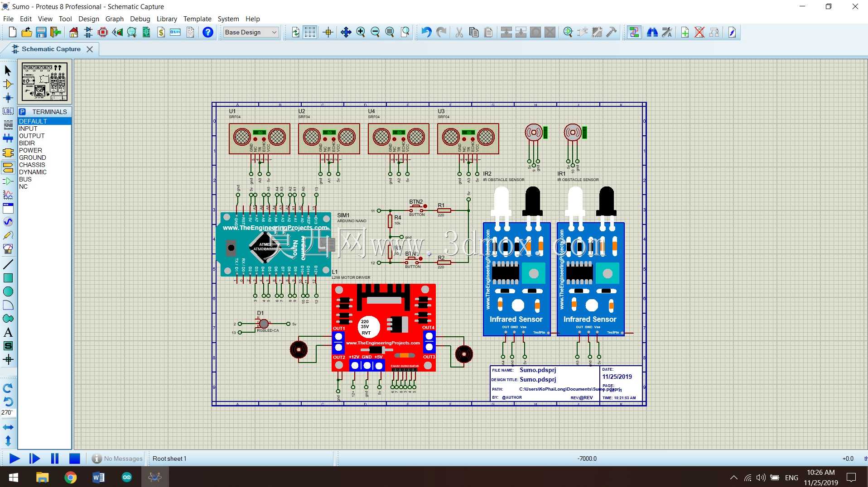Redraw the display with the refresh icon

295,32
